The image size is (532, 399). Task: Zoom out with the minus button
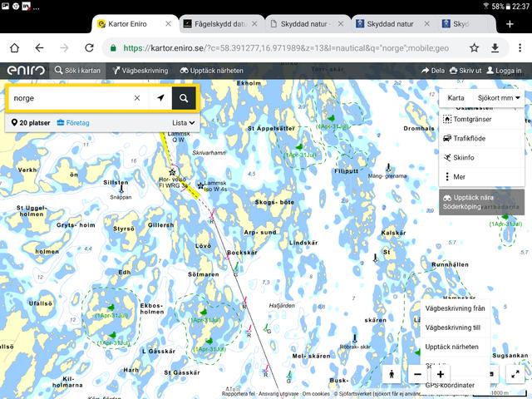tap(417, 374)
